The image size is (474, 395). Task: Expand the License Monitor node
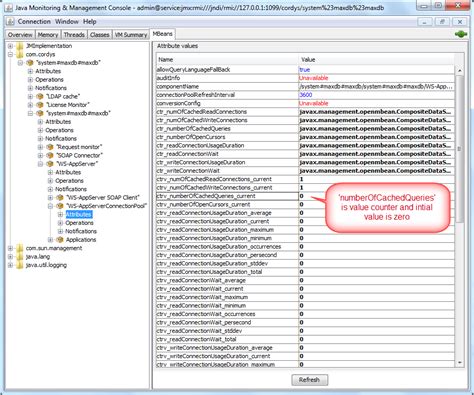[30, 105]
